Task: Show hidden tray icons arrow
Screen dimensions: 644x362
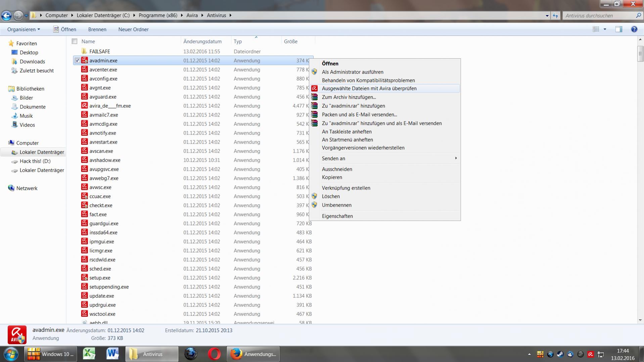Action: click(530, 354)
